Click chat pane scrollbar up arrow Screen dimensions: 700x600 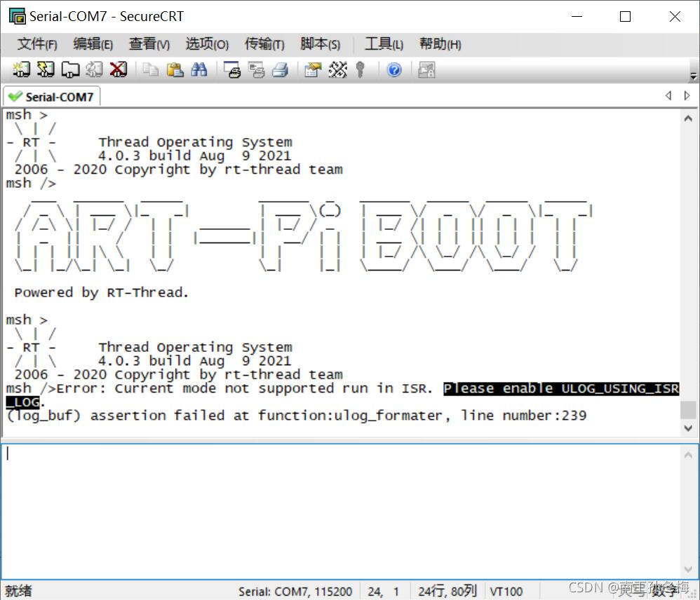coord(688,455)
